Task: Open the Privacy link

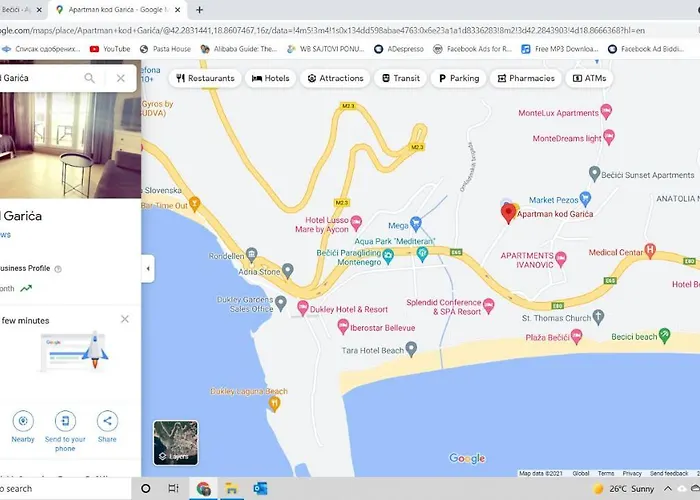Action: tap(632, 473)
